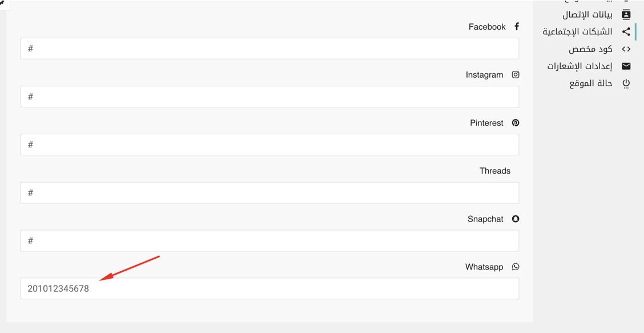This screenshot has height=333, width=644.
Task: Focus the Facebook URL input field
Action: point(269,49)
